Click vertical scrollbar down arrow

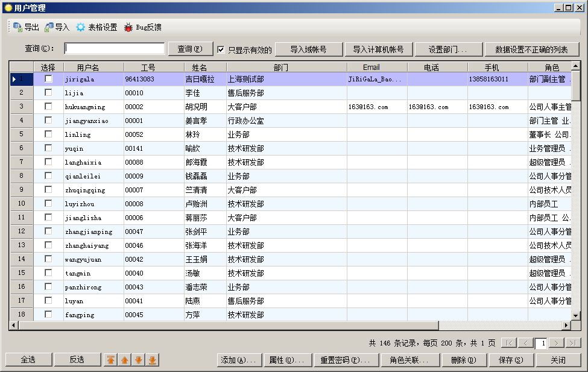[x=575, y=316]
